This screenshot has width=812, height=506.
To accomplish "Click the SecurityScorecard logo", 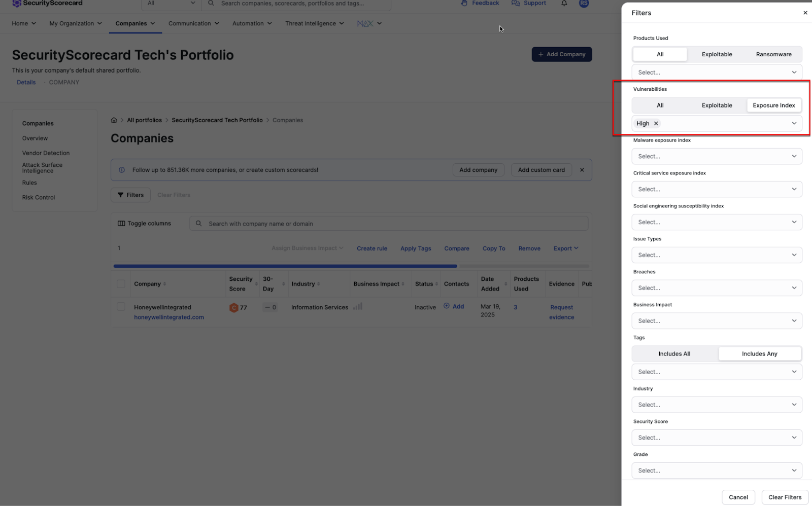I will click(x=47, y=3).
